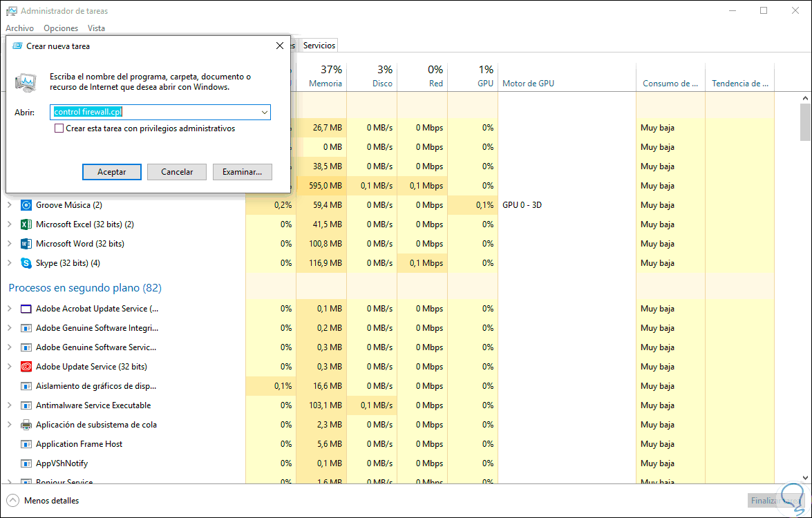Image resolution: width=812 pixels, height=518 pixels.
Task: Click the Adobe Acrobat Update Service icon
Action: coord(26,309)
